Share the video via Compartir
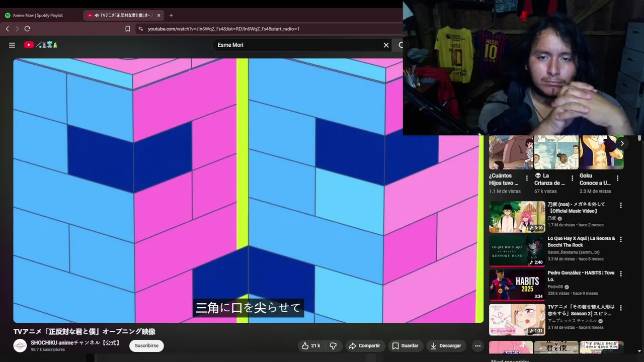644x362 pixels. coord(364,345)
